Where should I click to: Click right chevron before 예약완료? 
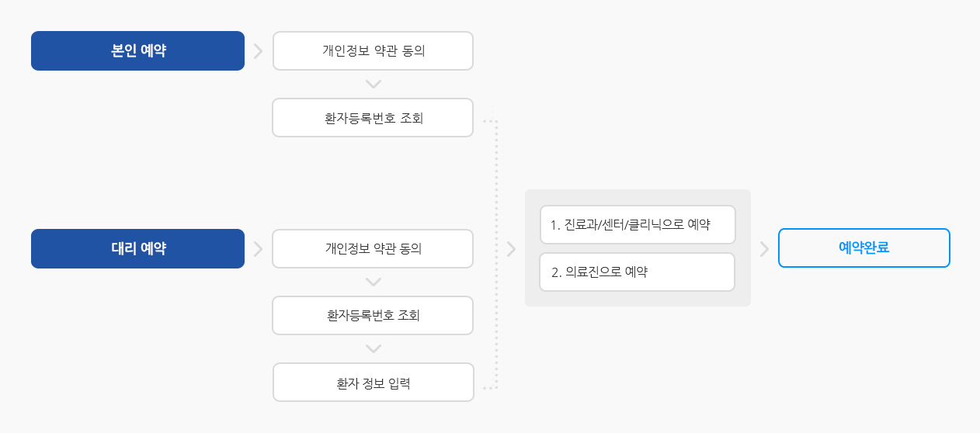(764, 249)
